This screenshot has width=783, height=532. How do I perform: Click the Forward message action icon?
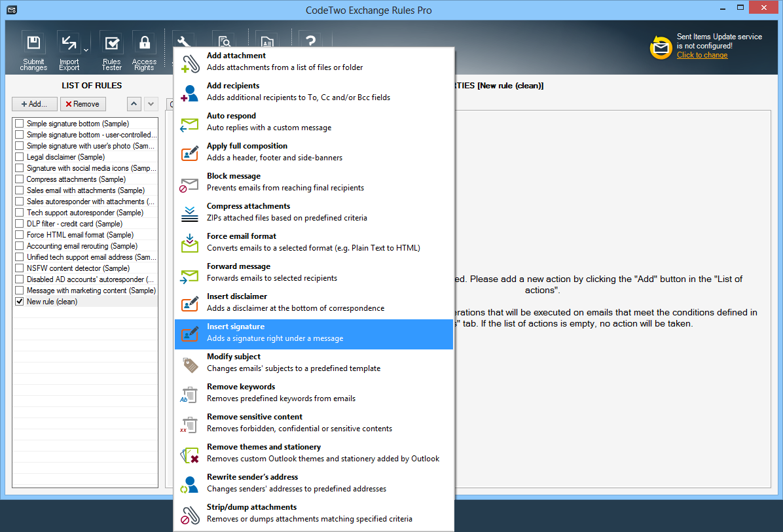pyautogui.click(x=190, y=276)
